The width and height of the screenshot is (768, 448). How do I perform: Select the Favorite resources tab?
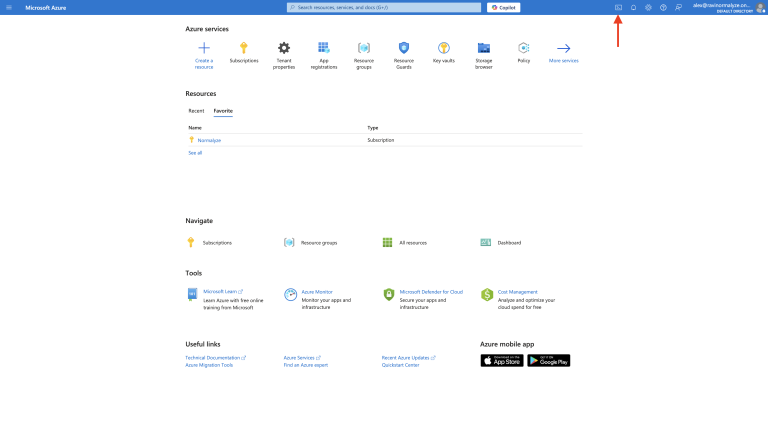pyautogui.click(x=223, y=111)
